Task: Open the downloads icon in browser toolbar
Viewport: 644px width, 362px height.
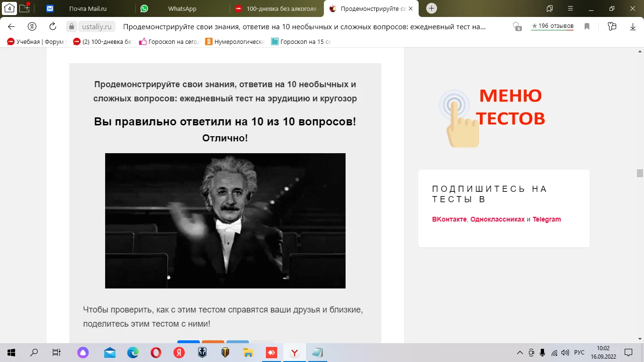Action: pyautogui.click(x=634, y=26)
